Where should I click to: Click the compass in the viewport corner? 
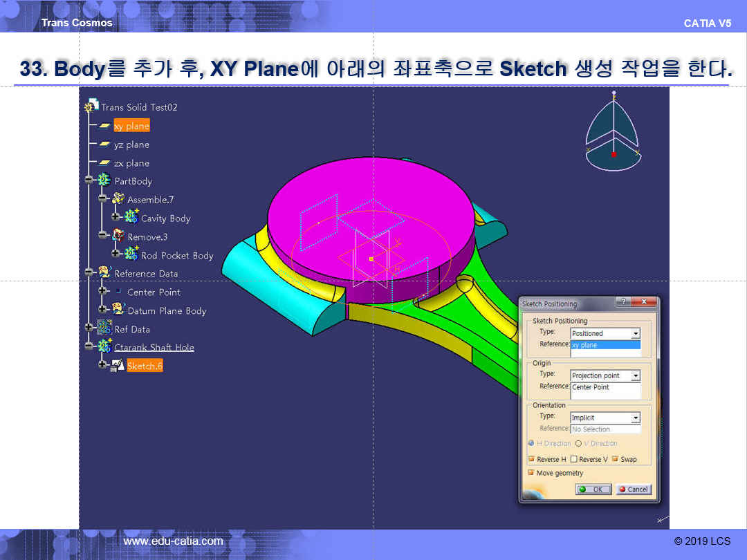[613, 135]
